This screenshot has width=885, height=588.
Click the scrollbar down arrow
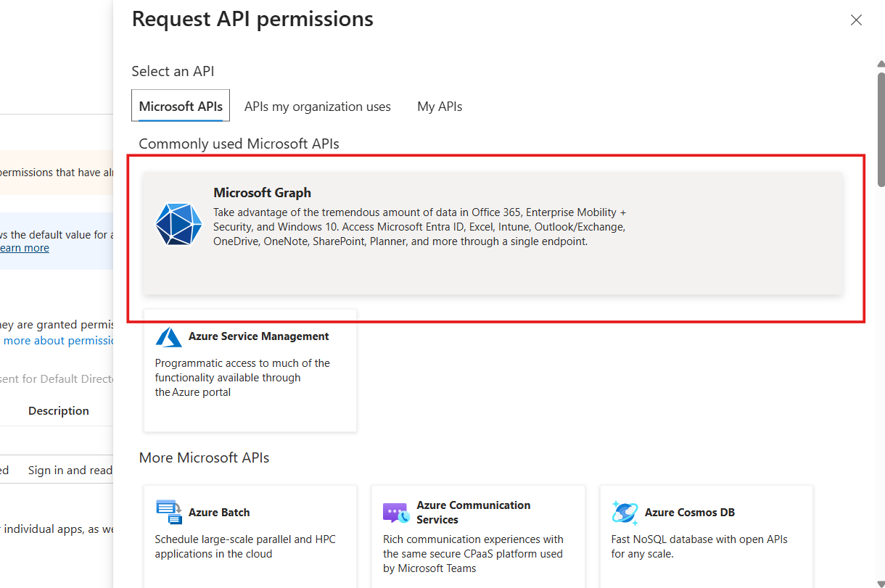click(x=881, y=583)
